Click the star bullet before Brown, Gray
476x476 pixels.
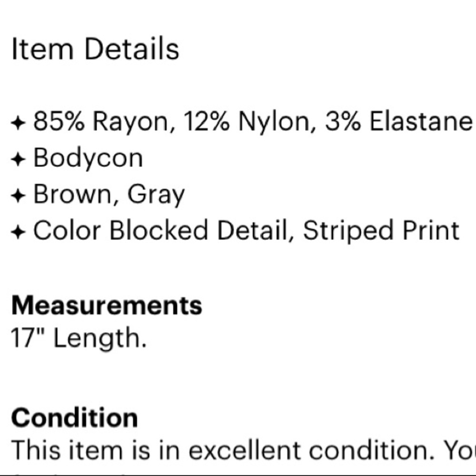18,196
